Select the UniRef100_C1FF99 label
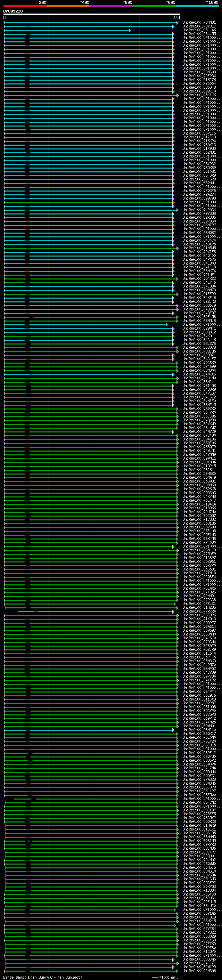This screenshot has height=980, width=222. tap(199, 294)
